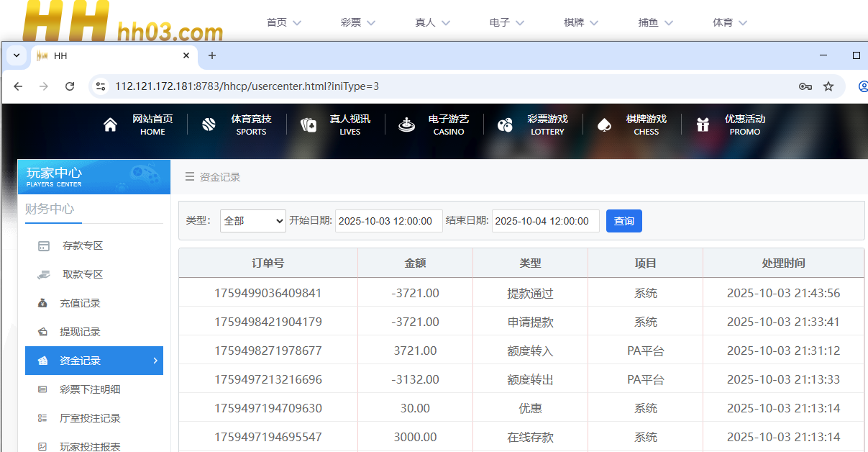Bookmark this page with the star icon
Image resolution: width=868 pixels, height=452 pixels.
828,86
